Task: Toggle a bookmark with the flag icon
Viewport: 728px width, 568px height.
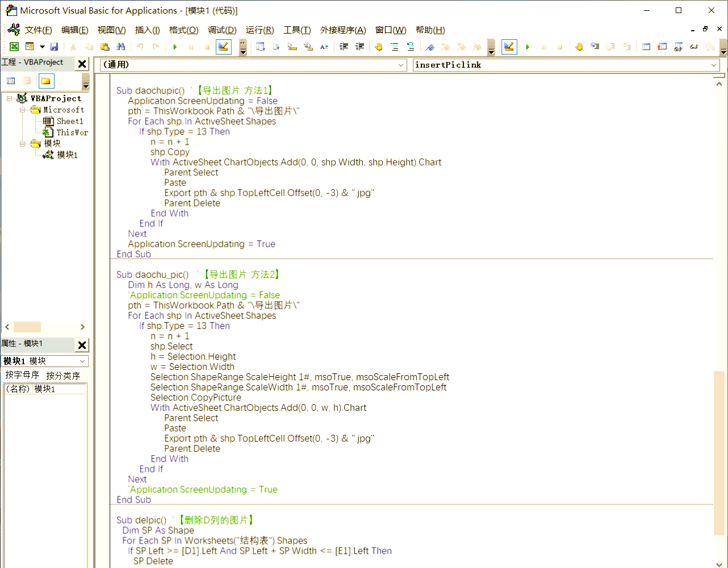Action: (430, 47)
